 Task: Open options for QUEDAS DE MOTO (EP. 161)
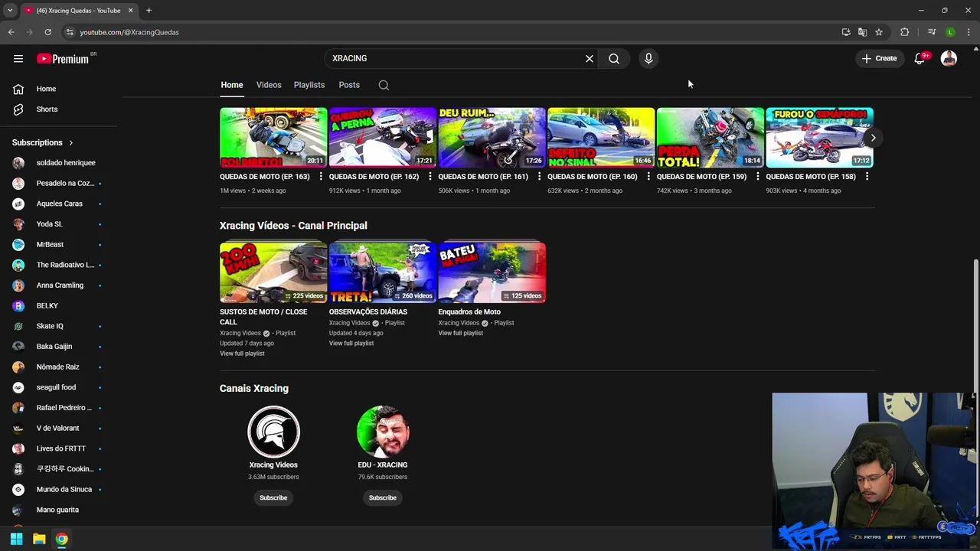tap(539, 177)
